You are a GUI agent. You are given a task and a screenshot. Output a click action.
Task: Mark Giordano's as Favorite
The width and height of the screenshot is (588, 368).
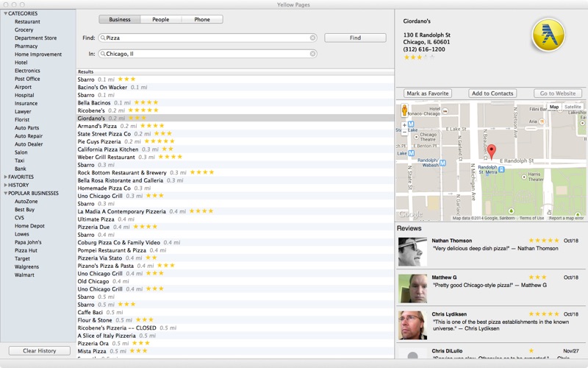click(x=428, y=93)
